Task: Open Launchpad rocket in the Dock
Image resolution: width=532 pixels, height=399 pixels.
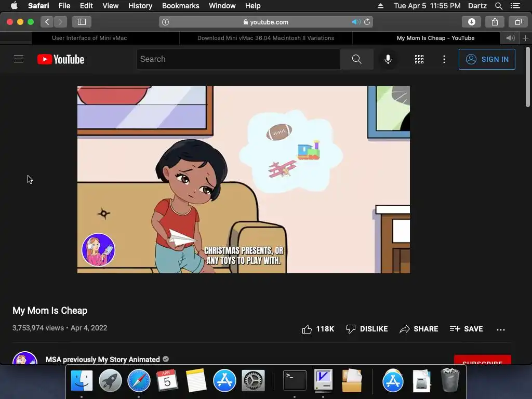Action: tap(110, 380)
